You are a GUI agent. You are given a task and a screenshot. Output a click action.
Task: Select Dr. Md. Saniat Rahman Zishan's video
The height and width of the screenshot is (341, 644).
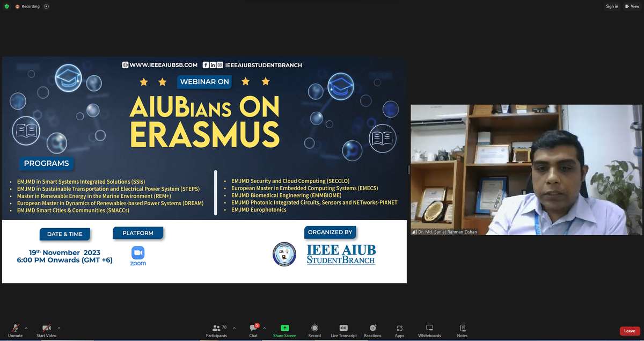(x=526, y=169)
